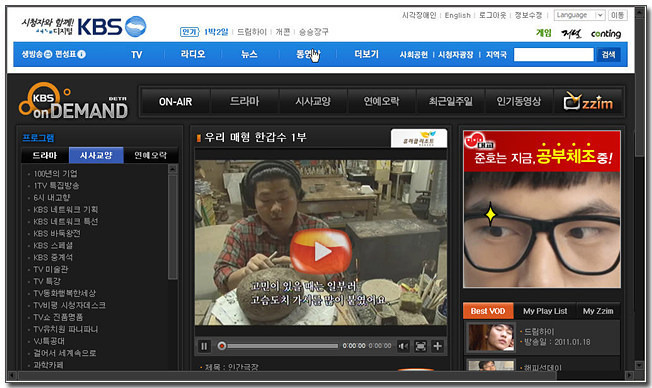Select the 최근일주일 tab
This screenshot has width=652, height=388.
click(x=450, y=101)
